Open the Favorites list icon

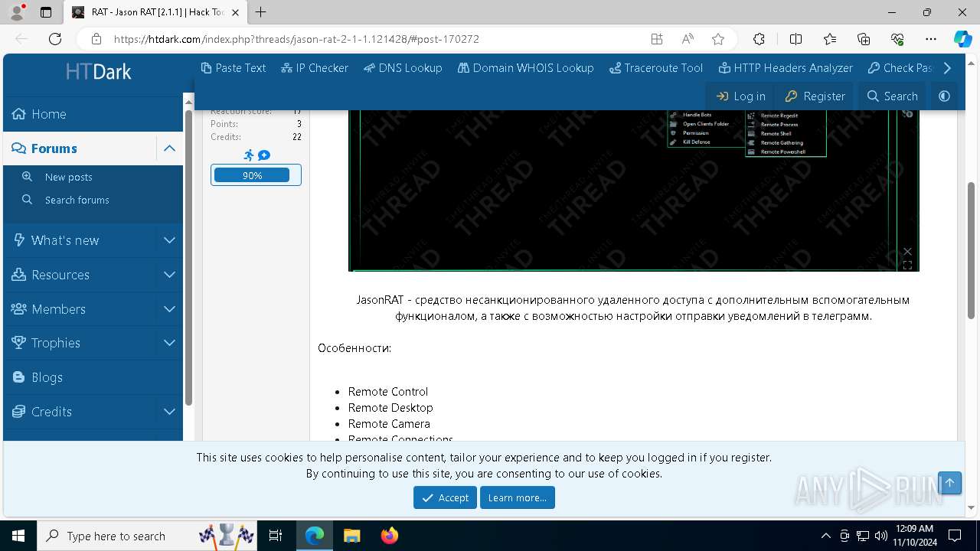830,39
